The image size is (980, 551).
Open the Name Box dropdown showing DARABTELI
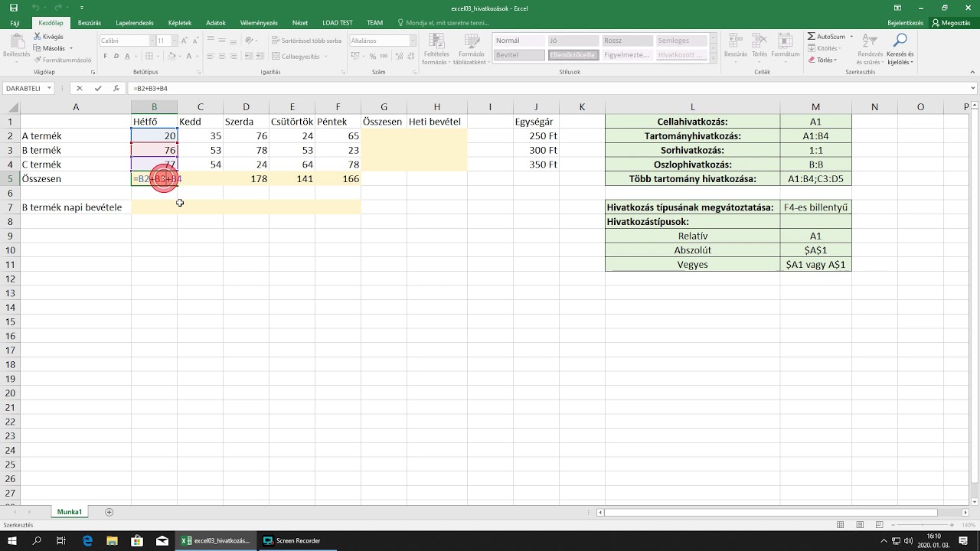[x=49, y=89]
